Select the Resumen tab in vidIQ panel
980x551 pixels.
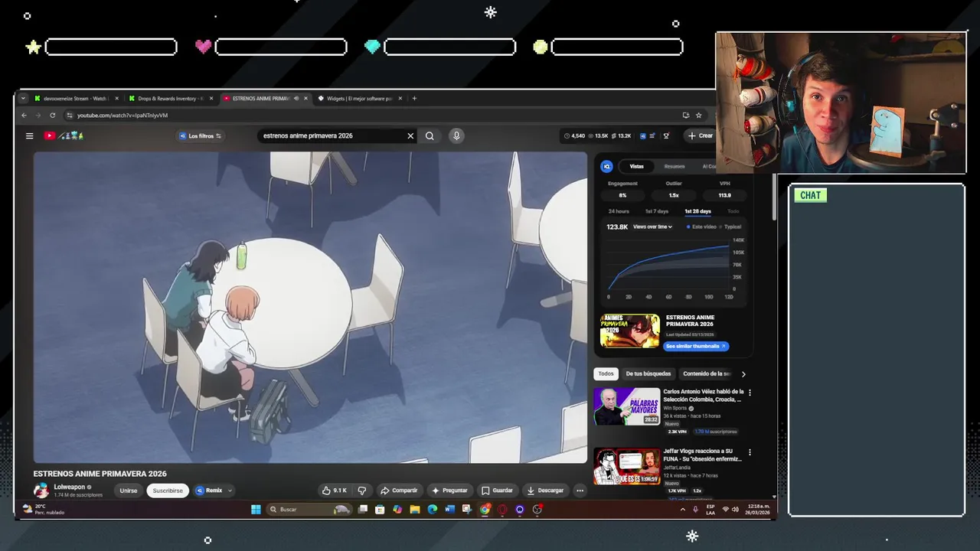[675, 166]
